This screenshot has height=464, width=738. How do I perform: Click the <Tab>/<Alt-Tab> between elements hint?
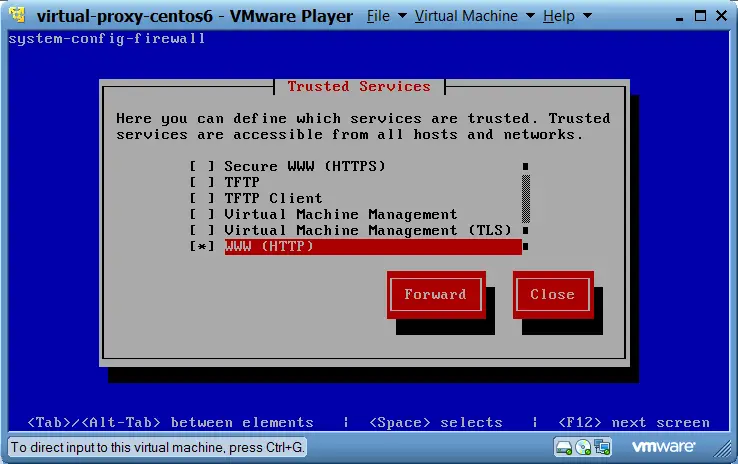(170, 423)
